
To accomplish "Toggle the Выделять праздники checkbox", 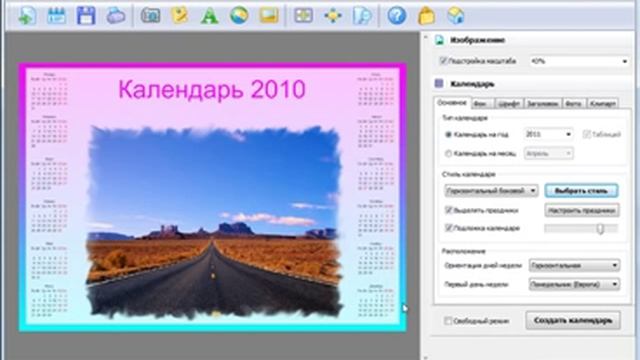I will (449, 210).
